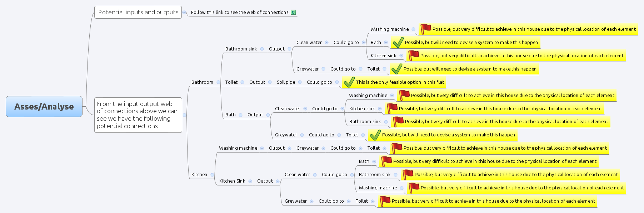Click the green link icon after web of connections
The height and width of the screenshot is (213, 644).
293,12
